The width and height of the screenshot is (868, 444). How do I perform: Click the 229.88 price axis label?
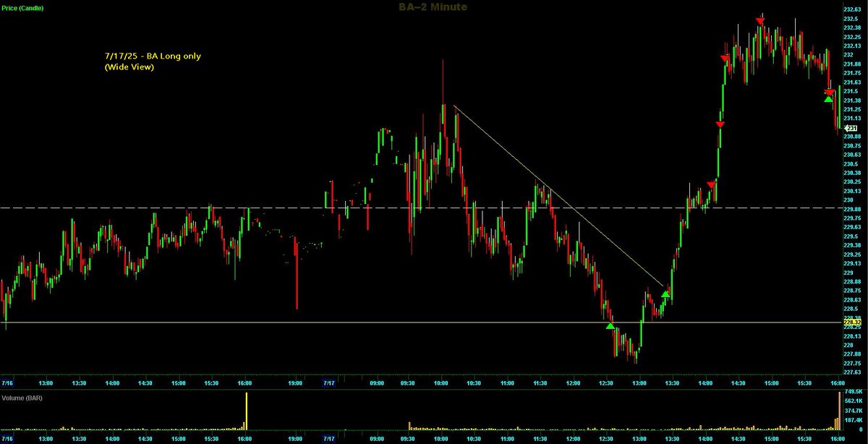click(x=852, y=209)
